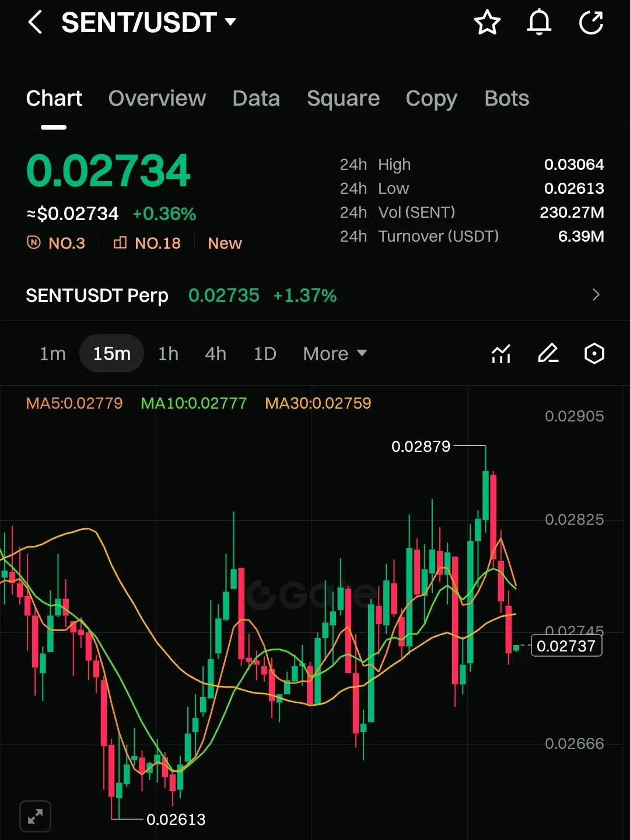Viewport: 630px width, 840px height.
Task: Open the drawing tools pencil icon
Action: (548, 353)
